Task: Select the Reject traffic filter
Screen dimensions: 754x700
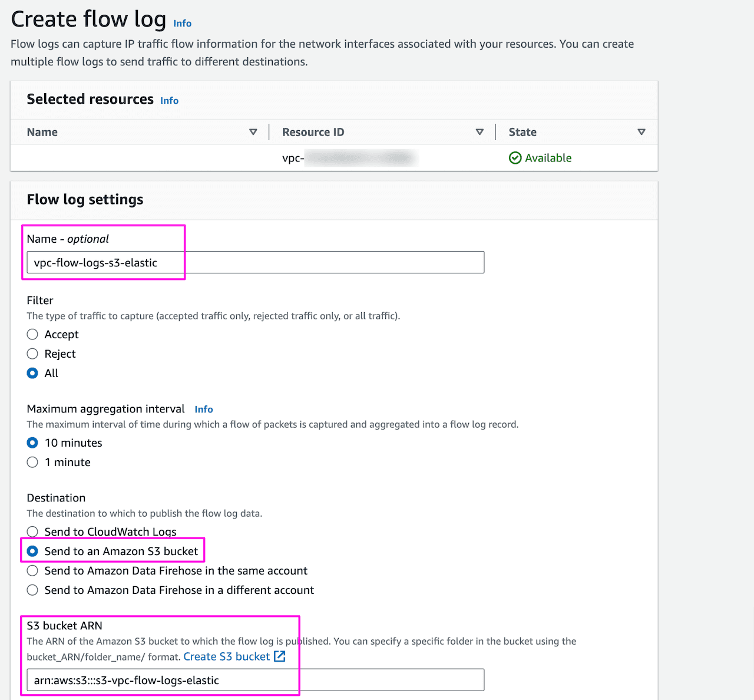Action: coord(32,354)
